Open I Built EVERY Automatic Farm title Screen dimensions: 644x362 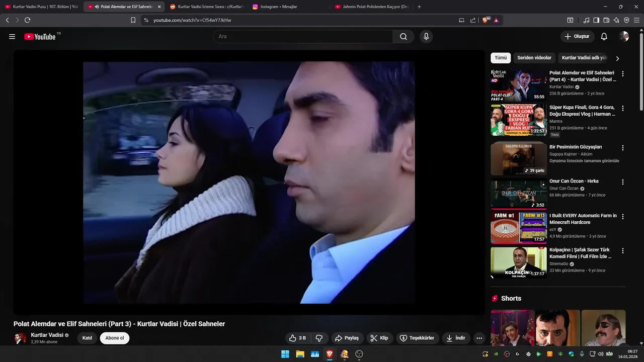tap(583, 219)
